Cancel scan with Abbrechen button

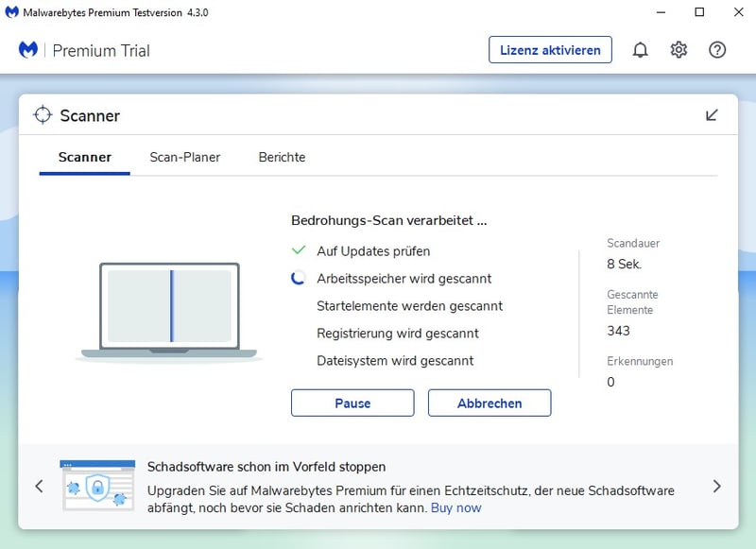pos(490,403)
